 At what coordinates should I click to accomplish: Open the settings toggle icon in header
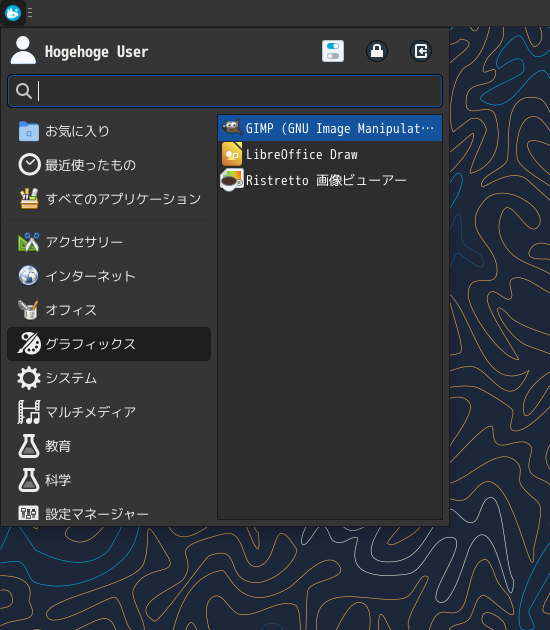click(x=333, y=51)
